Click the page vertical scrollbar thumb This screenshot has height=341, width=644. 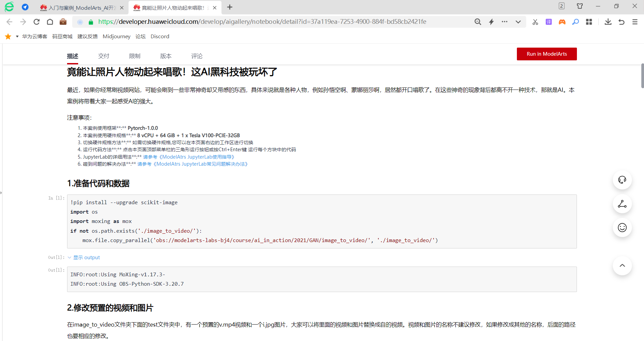point(642,75)
